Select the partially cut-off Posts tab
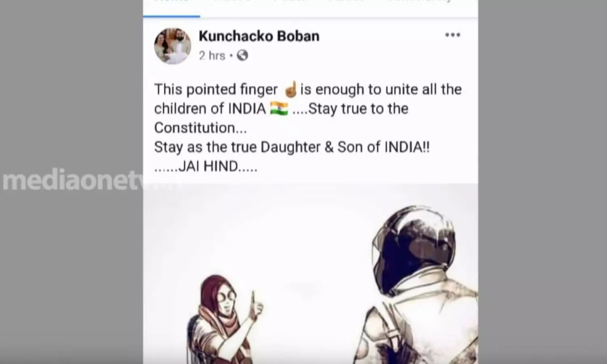 (x=289, y=2)
